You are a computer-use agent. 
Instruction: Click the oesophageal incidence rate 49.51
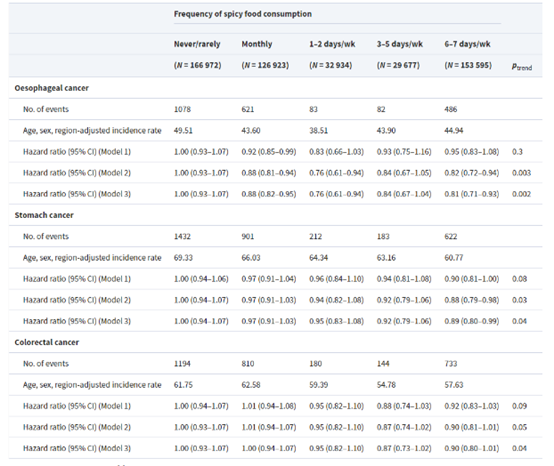pos(183,130)
